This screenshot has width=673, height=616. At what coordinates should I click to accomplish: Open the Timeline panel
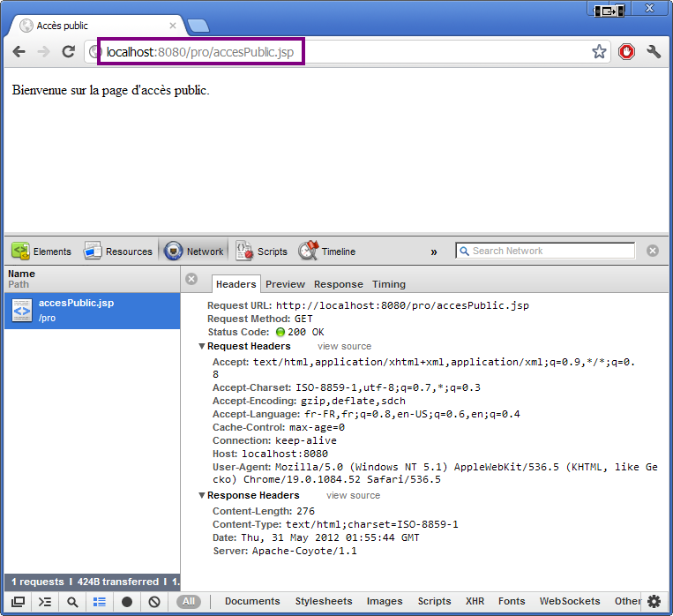[x=327, y=252]
